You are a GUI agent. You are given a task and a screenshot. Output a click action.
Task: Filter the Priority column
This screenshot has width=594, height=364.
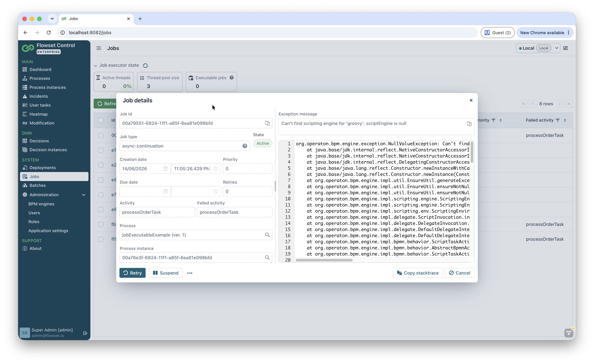493,120
